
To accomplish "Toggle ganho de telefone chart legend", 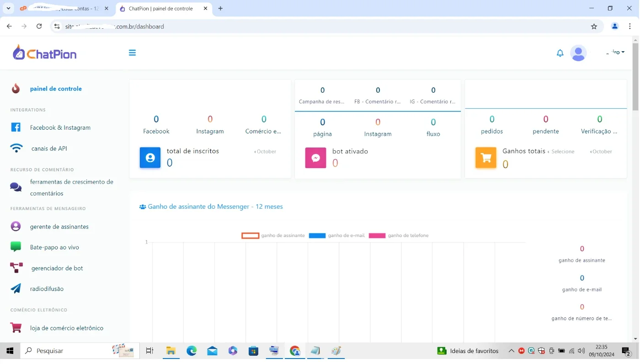I will pos(399,236).
